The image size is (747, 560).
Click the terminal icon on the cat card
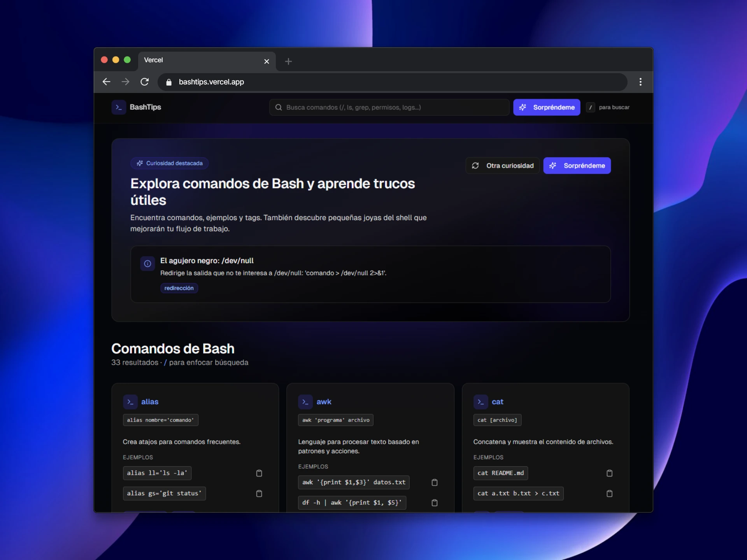coord(480,402)
